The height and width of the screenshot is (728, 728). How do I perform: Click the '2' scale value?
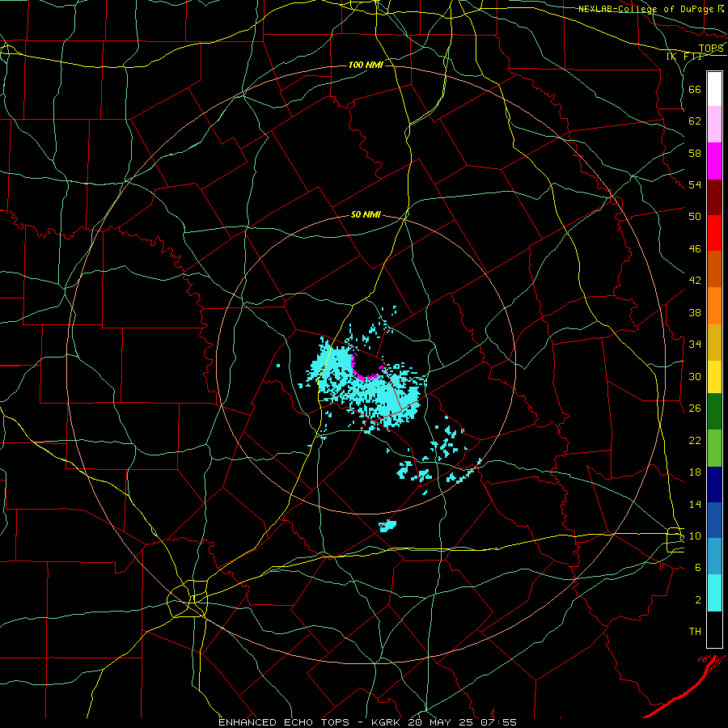(698, 600)
